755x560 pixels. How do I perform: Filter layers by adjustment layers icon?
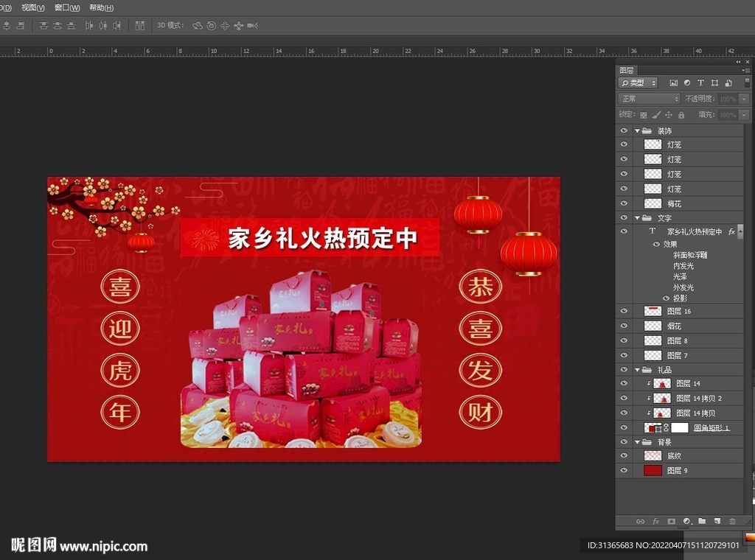click(687, 83)
